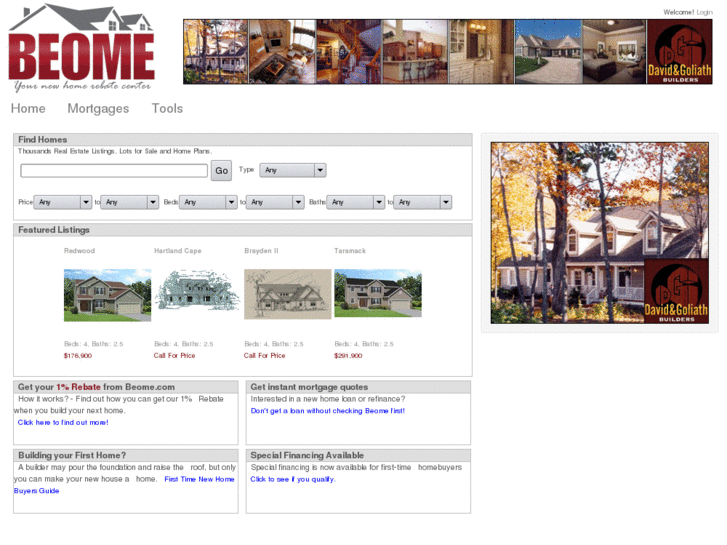Open the Home menu item

(x=28, y=109)
